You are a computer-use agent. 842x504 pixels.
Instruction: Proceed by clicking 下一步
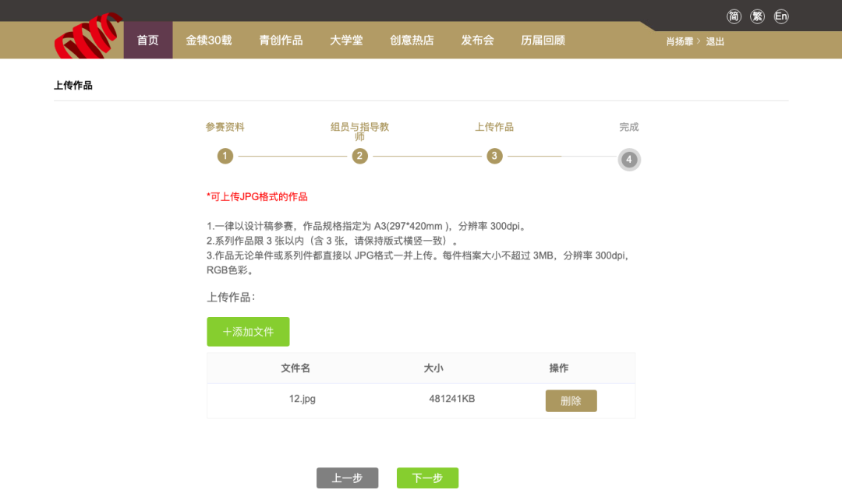(427, 478)
